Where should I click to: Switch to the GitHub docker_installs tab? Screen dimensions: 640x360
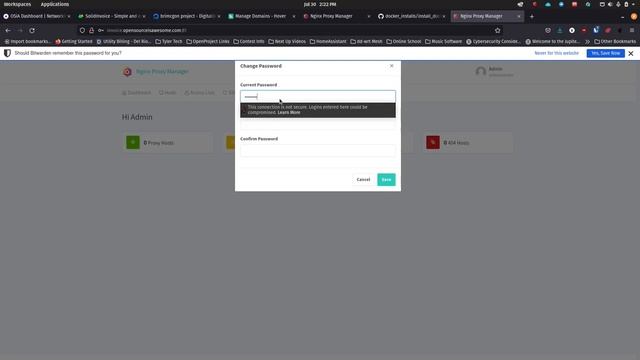(411, 16)
